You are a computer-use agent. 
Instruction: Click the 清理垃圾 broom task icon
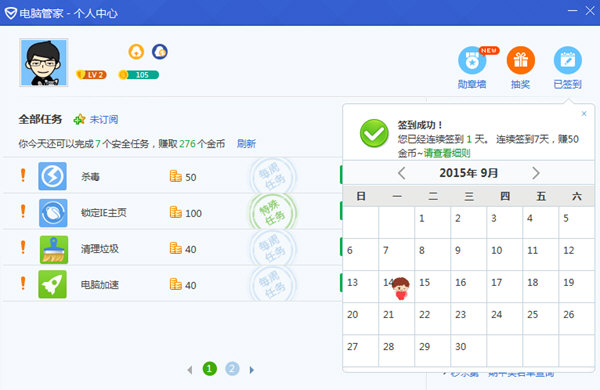tap(54, 250)
